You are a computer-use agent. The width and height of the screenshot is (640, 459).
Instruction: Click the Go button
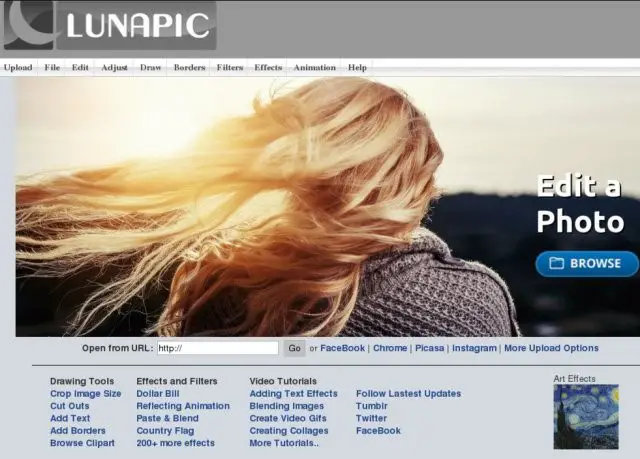294,348
